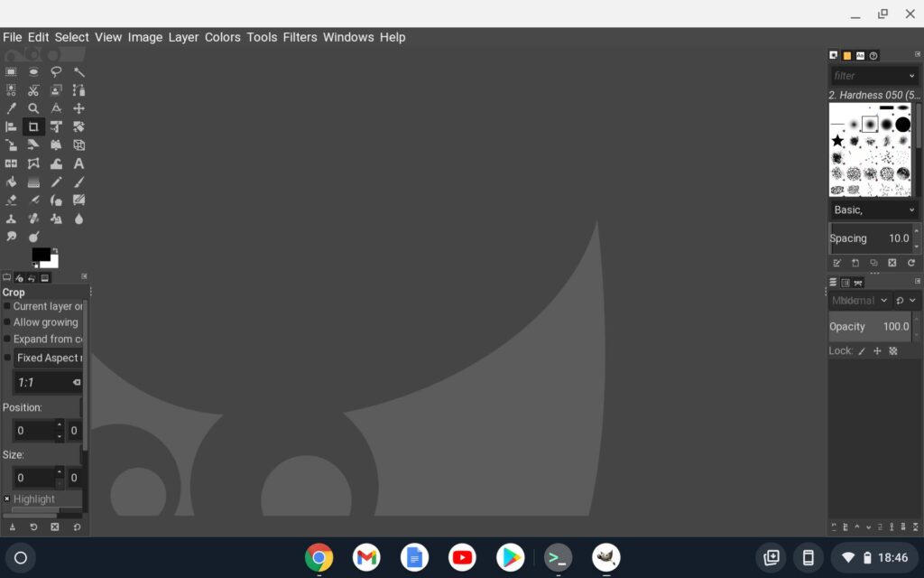This screenshot has width=924, height=578.
Task: Save tool preset for Crop options
Action: point(12,527)
